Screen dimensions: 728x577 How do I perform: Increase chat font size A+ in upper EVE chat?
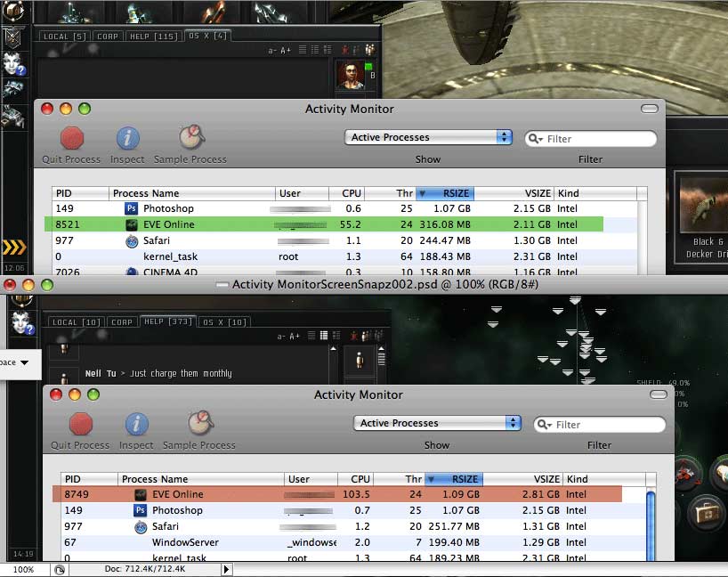pos(286,50)
